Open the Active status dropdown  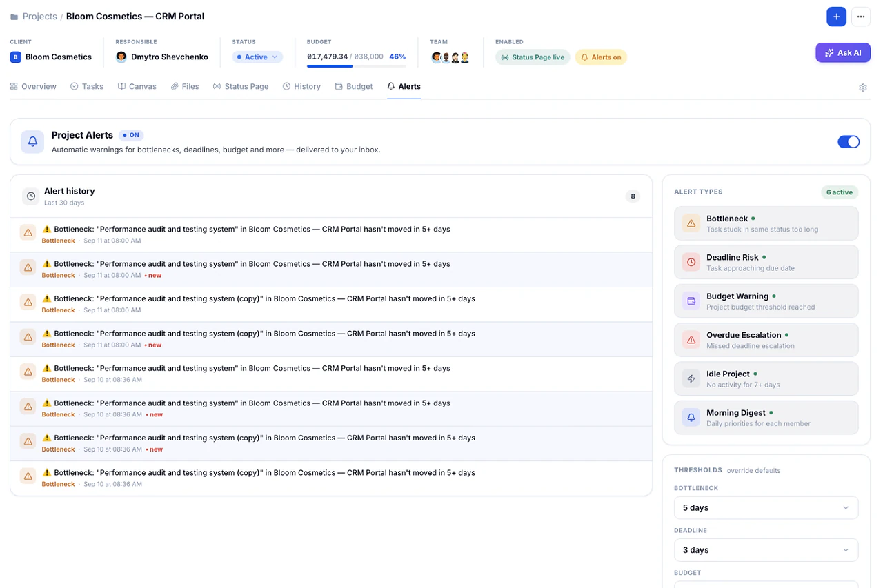pos(257,57)
